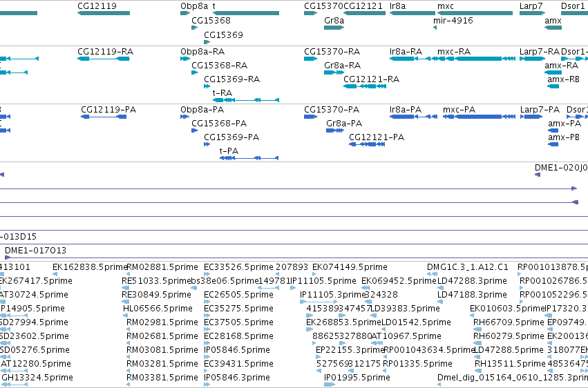
Task: Click the Gr8a gene label
Action: (x=334, y=20)
